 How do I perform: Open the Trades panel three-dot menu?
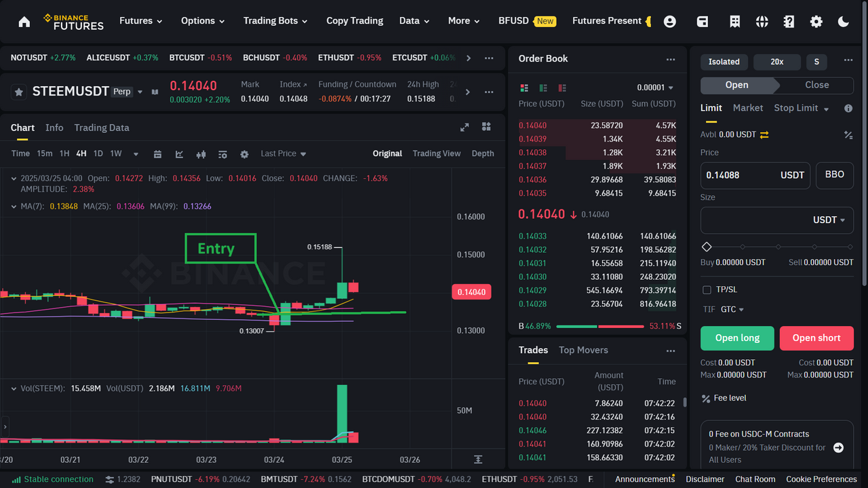tap(671, 350)
